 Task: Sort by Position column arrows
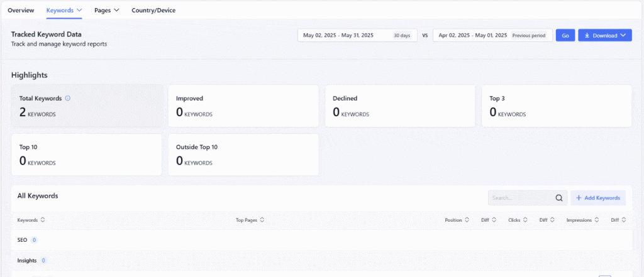point(467,220)
